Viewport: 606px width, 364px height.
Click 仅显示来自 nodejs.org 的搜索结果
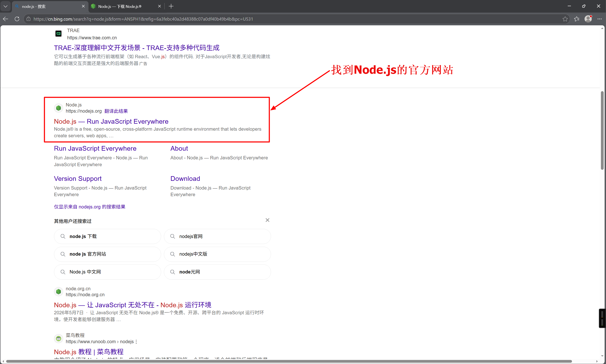pos(89,207)
